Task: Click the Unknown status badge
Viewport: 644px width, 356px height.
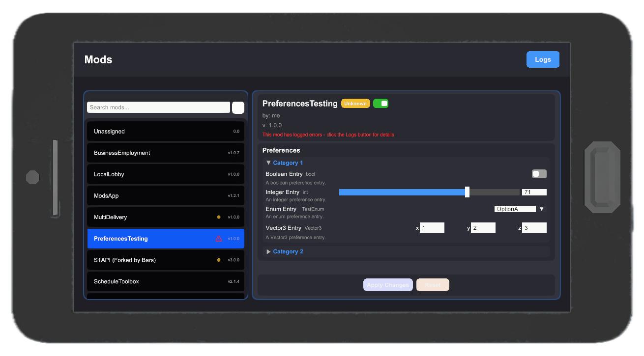Action: 355,103
